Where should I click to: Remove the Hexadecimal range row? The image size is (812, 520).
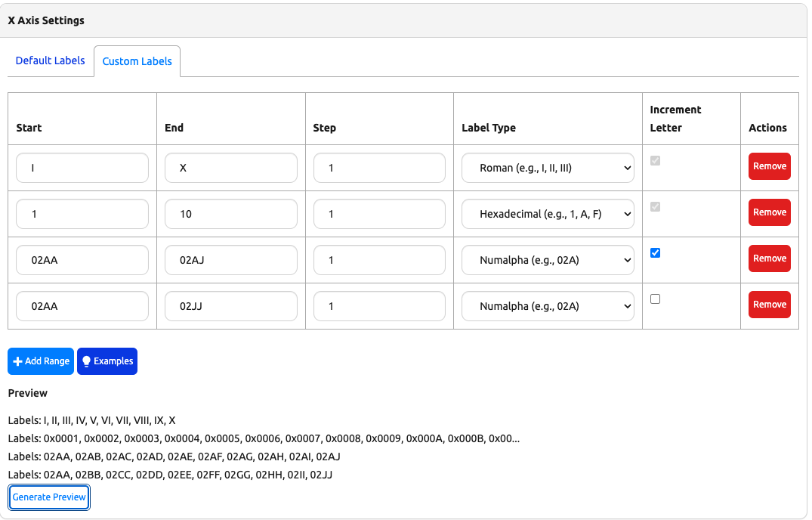click(x=769, y=212)
